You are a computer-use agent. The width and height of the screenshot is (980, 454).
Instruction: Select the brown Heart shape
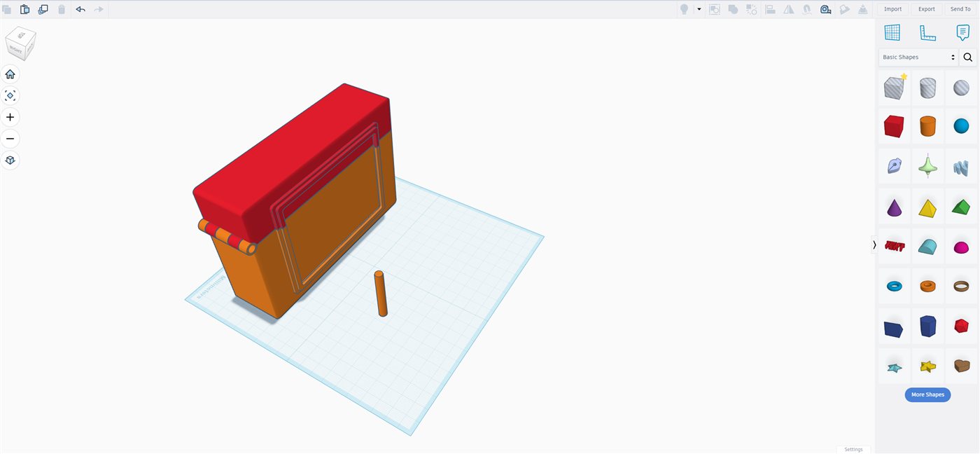[x=961, y=366]
